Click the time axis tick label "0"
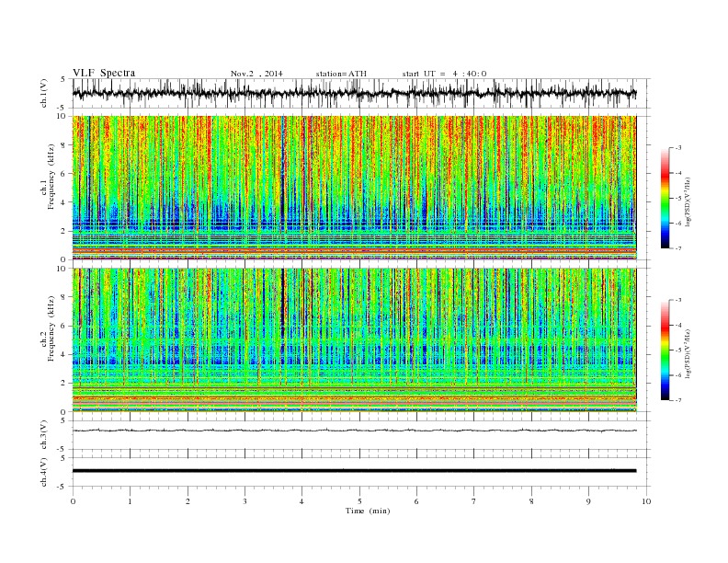The image size is (728, 563). point(73,501)
